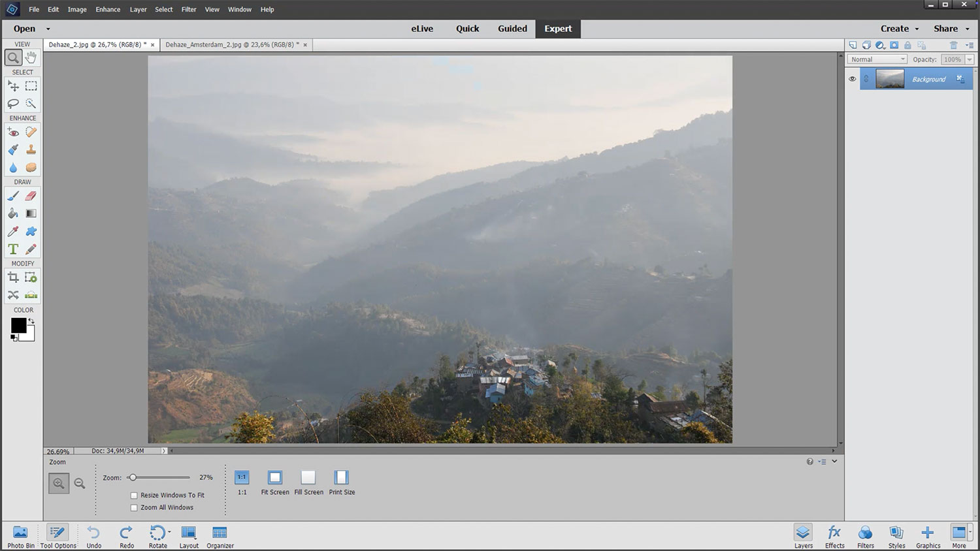980x551 pixels.
Task: Click the Rotate icon in taskbar
Action: (x=157, y=533)
